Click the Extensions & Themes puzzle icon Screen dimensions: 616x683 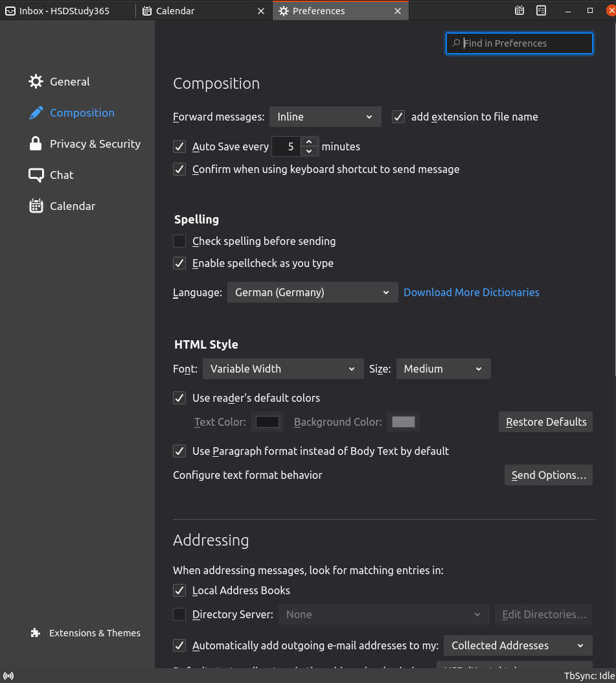[x=36, y=633]
